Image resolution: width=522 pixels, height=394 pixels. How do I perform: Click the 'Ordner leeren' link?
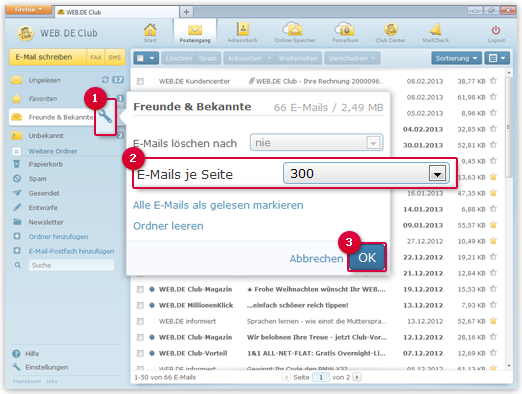[x=168, y=226]
